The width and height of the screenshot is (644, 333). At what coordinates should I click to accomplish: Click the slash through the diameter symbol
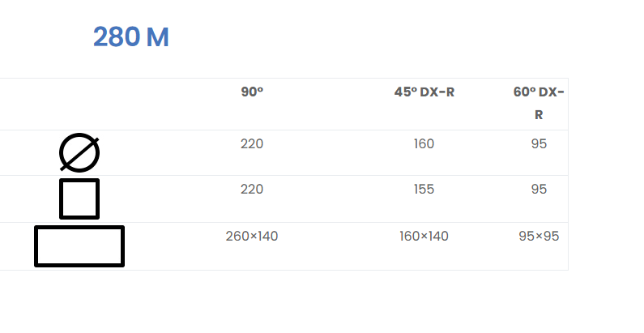pyautogui.click(x=79, y=154)
